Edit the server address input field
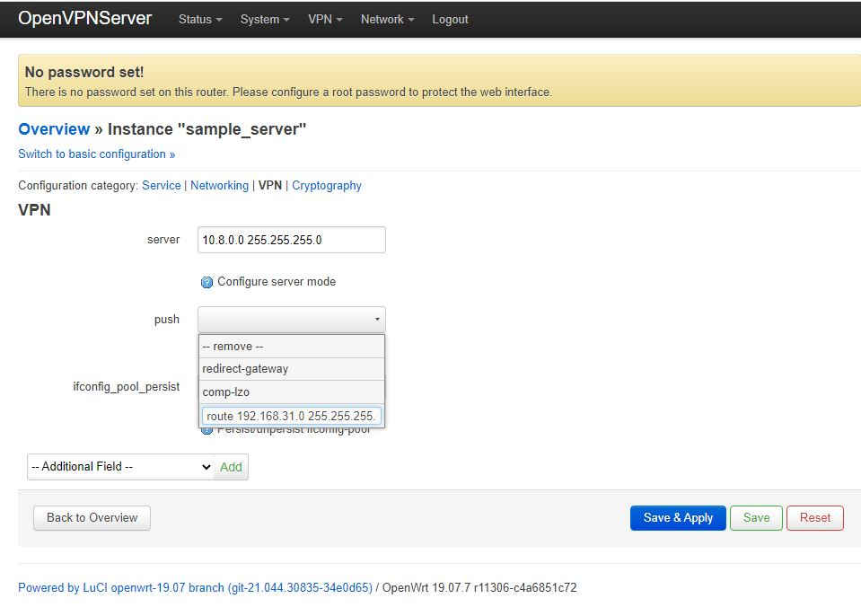This screenshot has width=861, height=616. pyautogui.click(x=292, y=240)
